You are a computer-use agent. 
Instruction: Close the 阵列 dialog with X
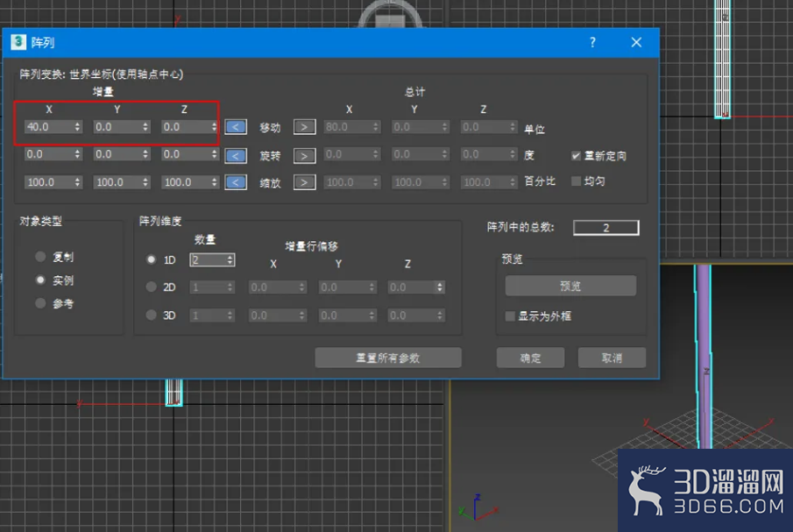point(636,42)
